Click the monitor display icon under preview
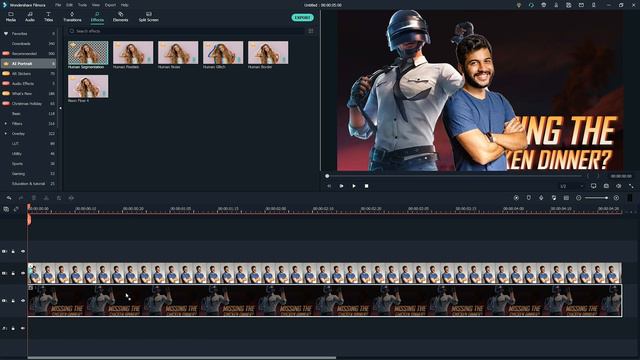Screen dimensions: 640x360 (593, 186)
